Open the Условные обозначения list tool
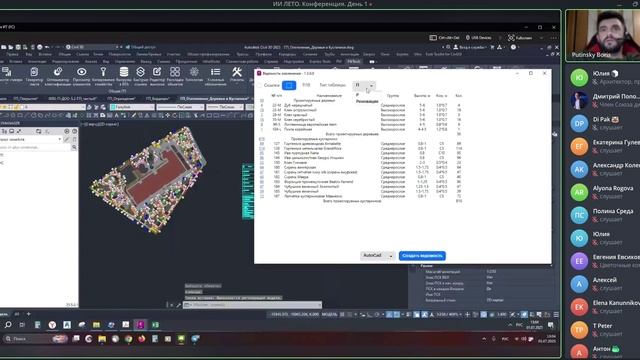The image size is (640, 360). tap(216, 76)
